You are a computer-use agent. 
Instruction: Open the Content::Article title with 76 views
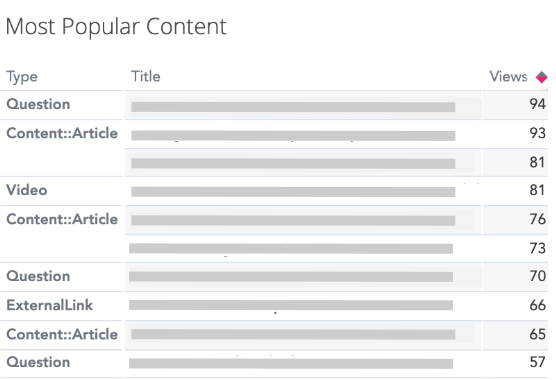(293, 220)
